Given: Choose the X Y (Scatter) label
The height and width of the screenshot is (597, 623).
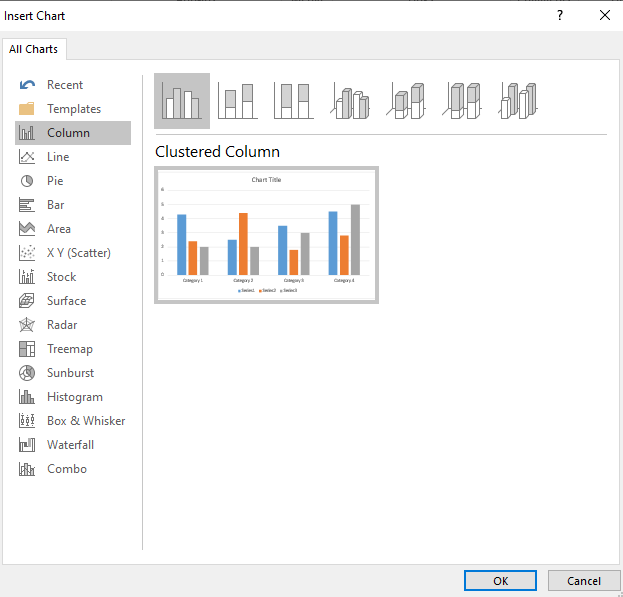Looking at the screenshot, I should [x=79, y=253].
